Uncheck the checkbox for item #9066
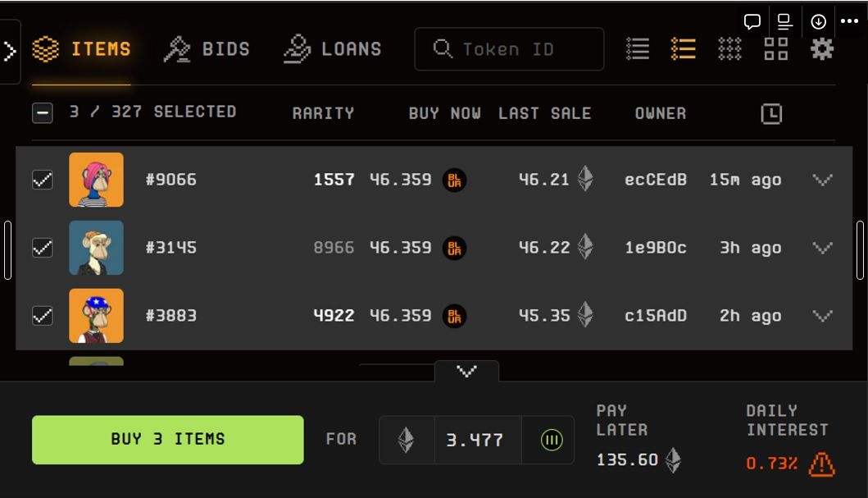 click(43, 180)
